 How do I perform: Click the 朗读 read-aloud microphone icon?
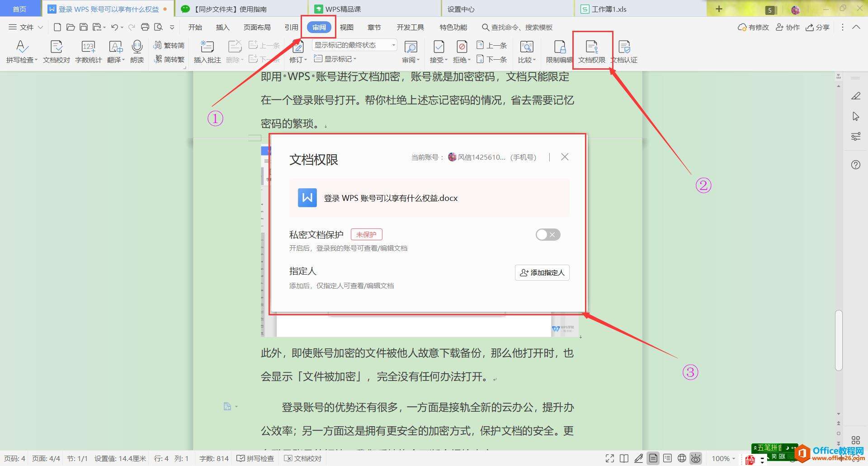click(137, 47)
